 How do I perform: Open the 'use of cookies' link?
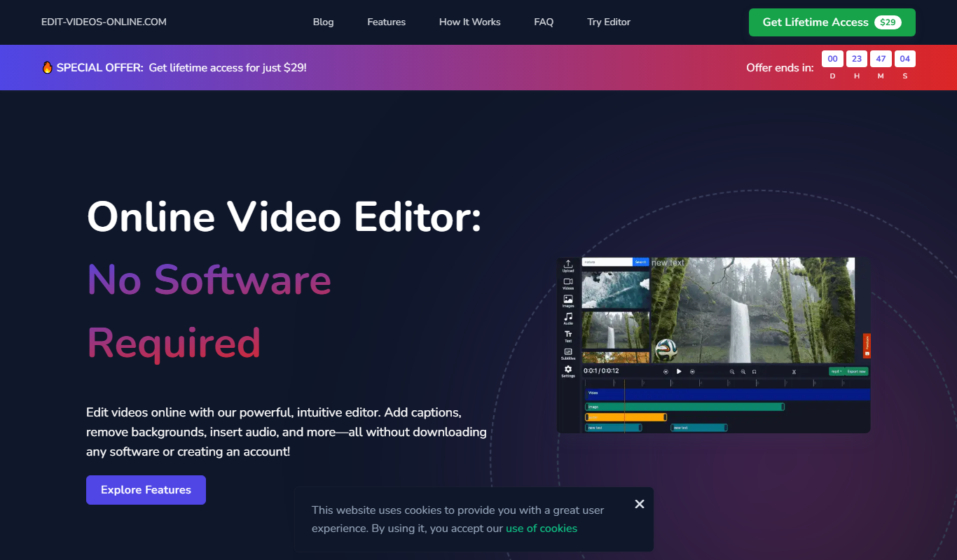coord(542,528)
